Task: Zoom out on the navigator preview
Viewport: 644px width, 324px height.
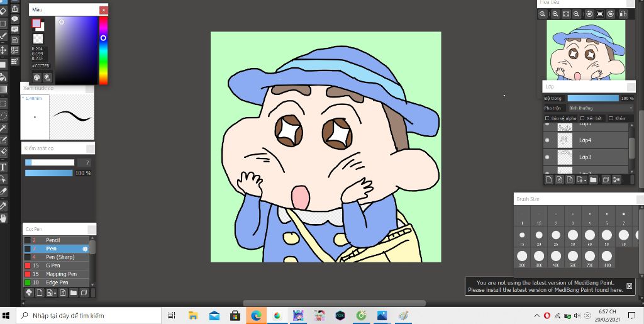Action: 576,14
